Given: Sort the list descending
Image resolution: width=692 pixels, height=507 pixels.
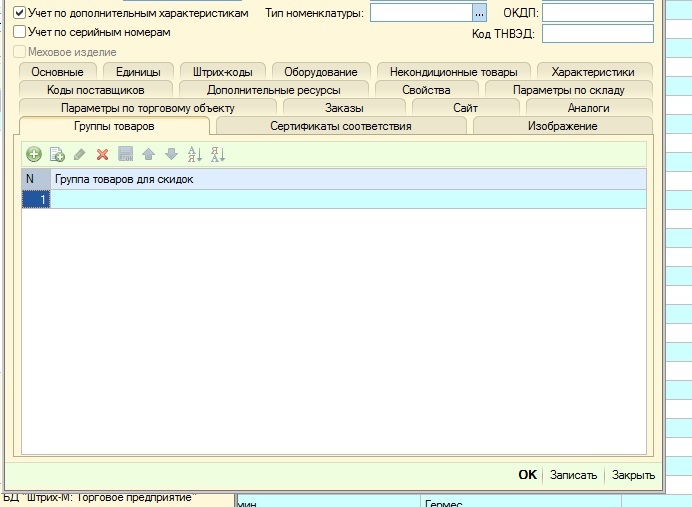Looking at the screenshot, I should pos(218,154).
